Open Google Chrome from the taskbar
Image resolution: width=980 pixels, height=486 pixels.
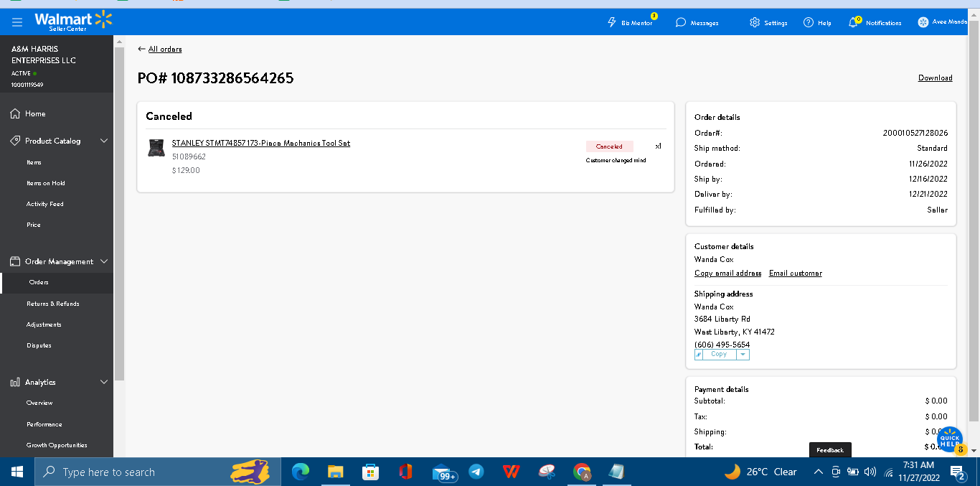coord(582,472)
